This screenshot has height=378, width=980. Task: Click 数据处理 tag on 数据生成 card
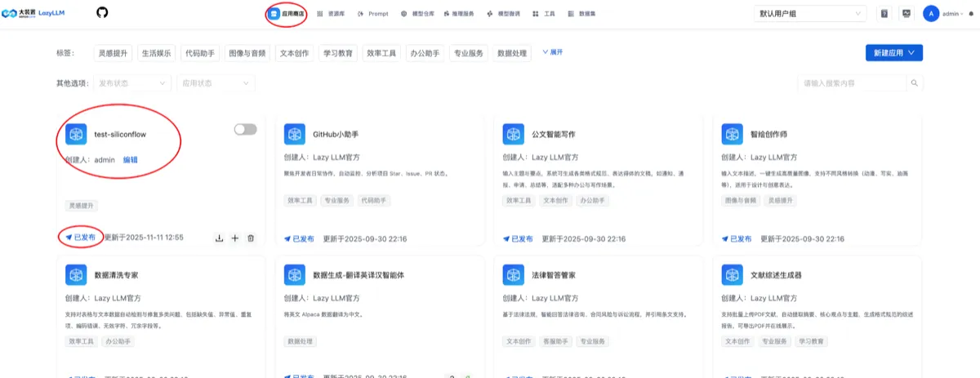[301, 341]
